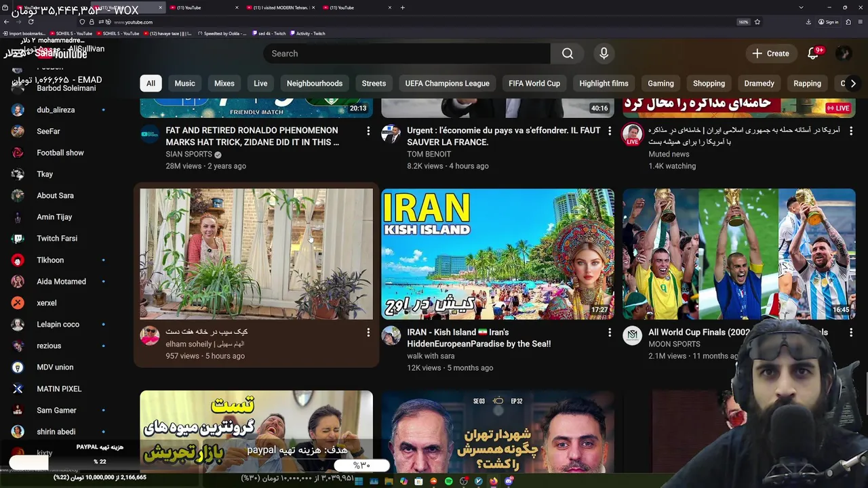The image size is (868, 488).
Task: Open the Activity - Twitch bookmark
Action: [x=307, y=33]
